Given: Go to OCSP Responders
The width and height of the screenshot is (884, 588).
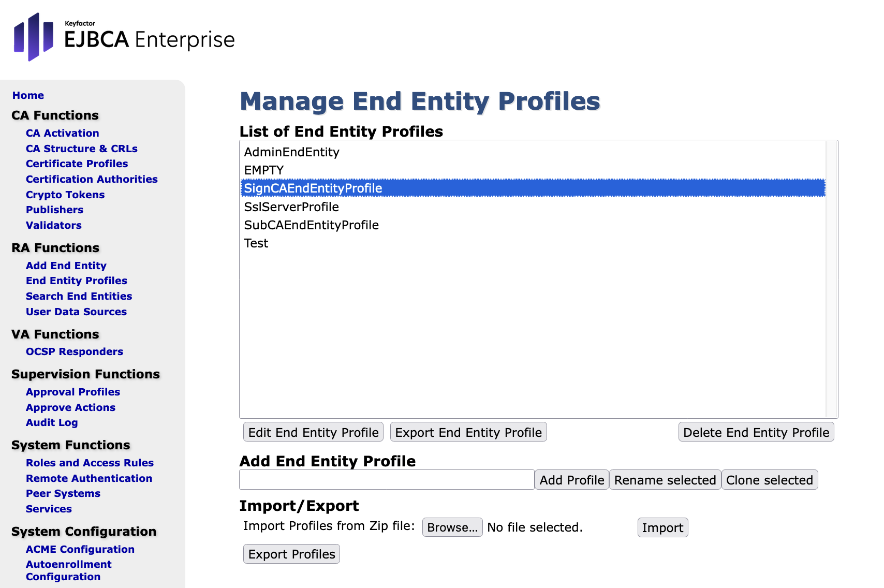Looking at the screenshot, I should click(75, 351).
